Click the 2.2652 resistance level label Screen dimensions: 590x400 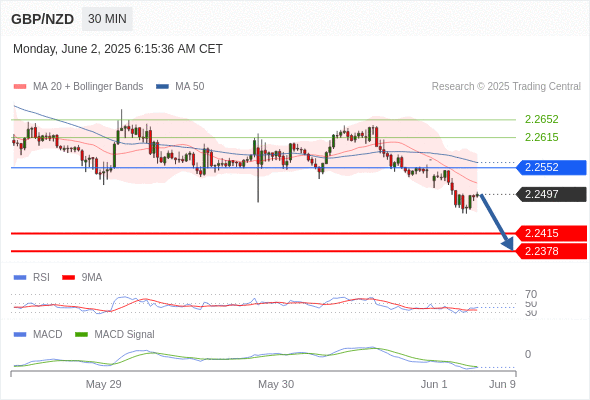541,119
